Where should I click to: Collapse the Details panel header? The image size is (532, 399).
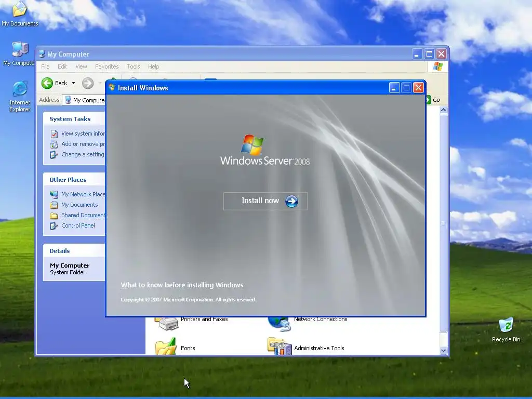[74, 251]
